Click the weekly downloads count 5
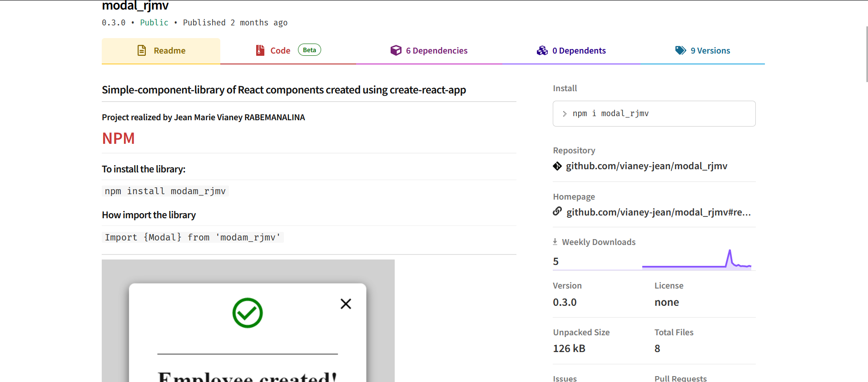Image resolution: width=868 pixels, height=382 pixels. pyautogui.click(x=556, y=261)
